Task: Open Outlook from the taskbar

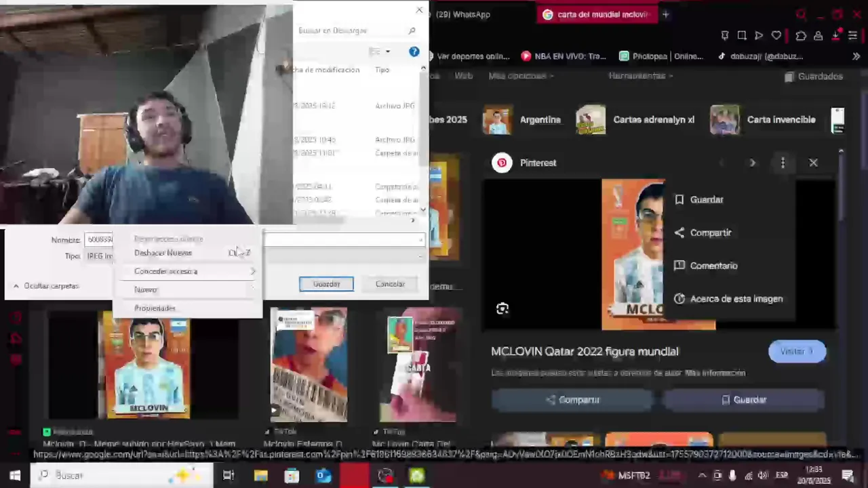Action: (323, 475)
